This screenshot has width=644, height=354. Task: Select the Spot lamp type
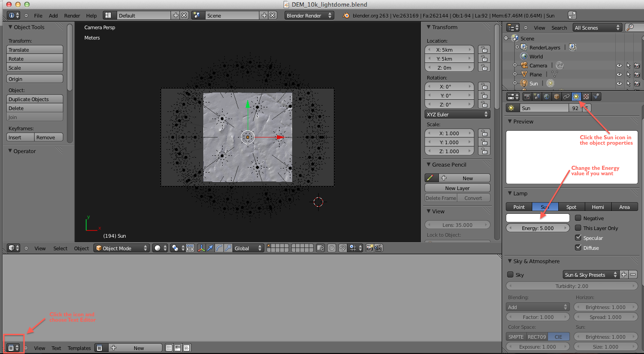coord(571,207)
